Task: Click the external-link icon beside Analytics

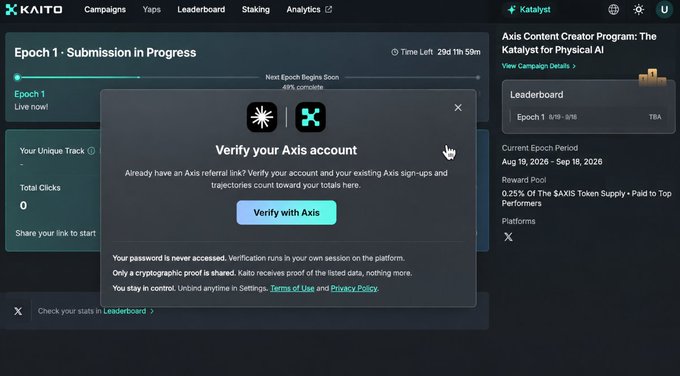Action: point(329,10)
